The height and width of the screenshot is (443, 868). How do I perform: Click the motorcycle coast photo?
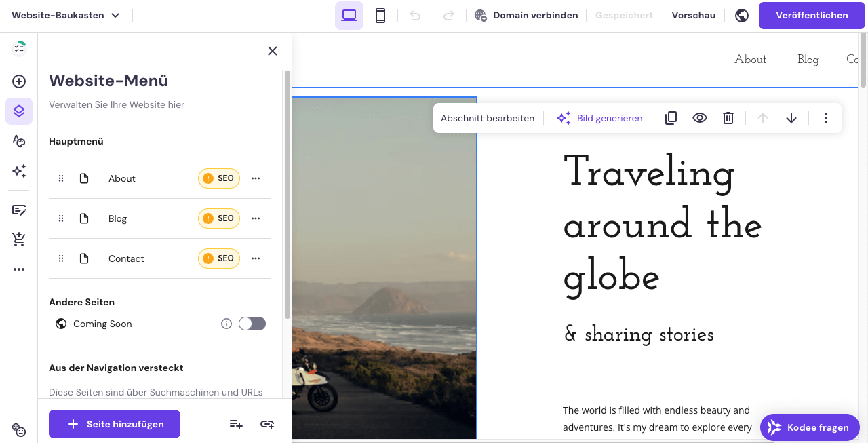pyautogui.click(x=384, y=268)
